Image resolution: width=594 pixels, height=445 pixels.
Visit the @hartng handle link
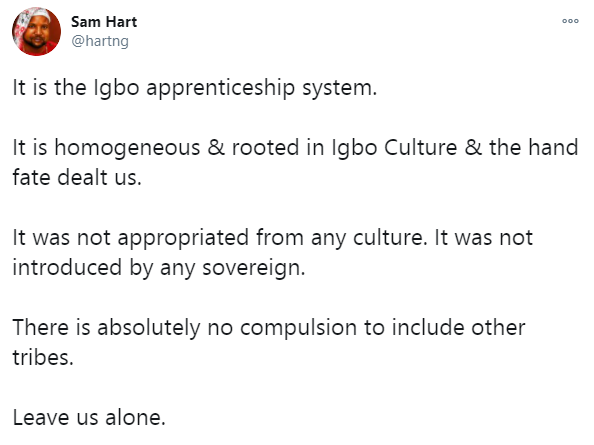[100, 41]
